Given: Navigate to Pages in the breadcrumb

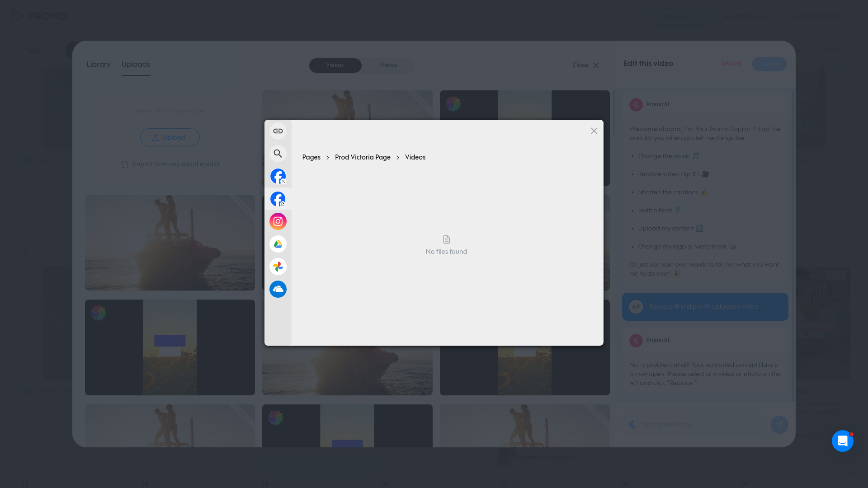Looking at the screenshot, I should pyautogui.click(x=311, y=157).
